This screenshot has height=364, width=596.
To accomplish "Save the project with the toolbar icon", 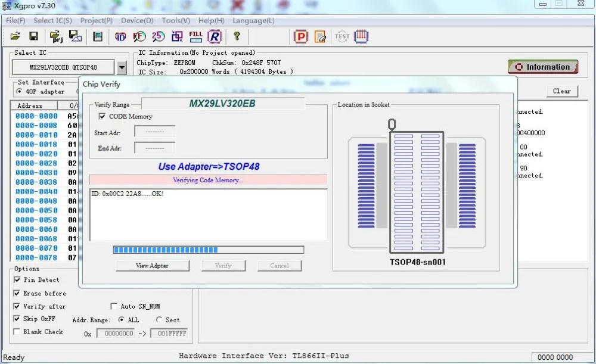I will (x=75, y=36).
